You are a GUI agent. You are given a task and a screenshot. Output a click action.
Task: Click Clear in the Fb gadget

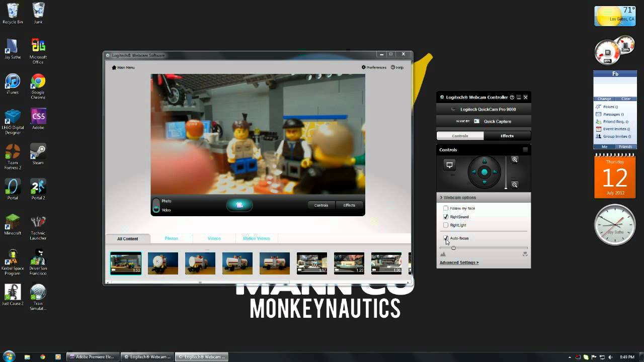coord(626,99)
